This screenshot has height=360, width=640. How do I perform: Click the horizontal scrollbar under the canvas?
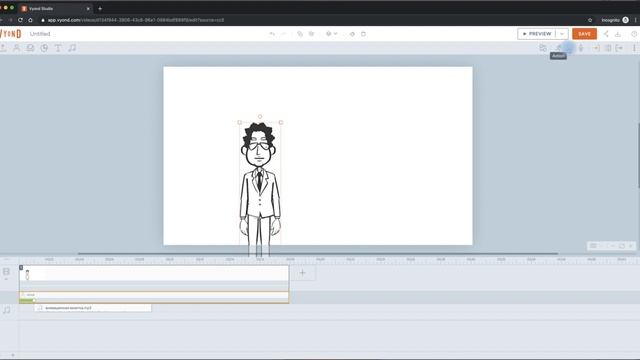318,253
